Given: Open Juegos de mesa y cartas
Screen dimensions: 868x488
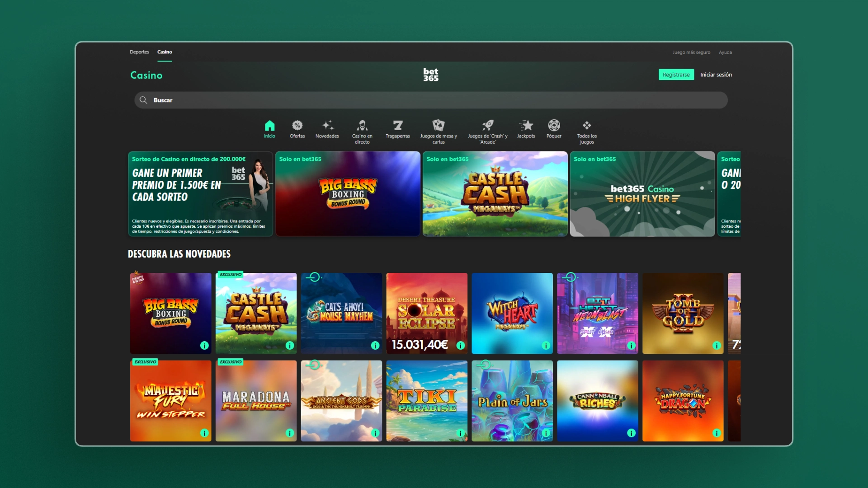Looking at the screenshot, I should coord(439,132).
